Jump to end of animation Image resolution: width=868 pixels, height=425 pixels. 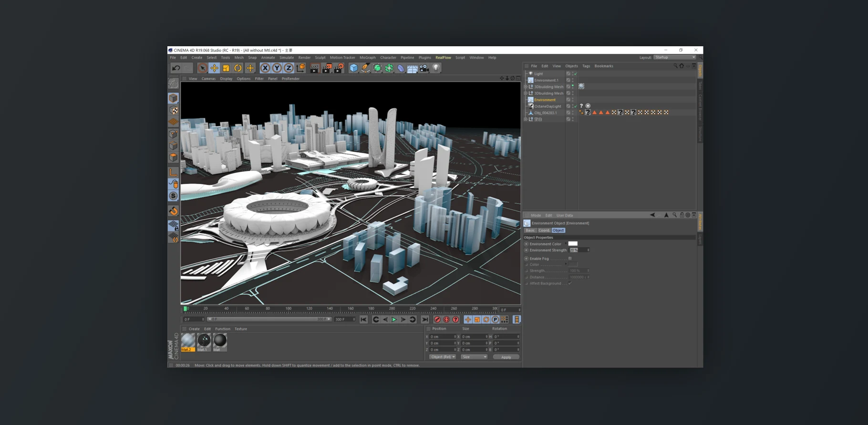(x=425, y=320)
